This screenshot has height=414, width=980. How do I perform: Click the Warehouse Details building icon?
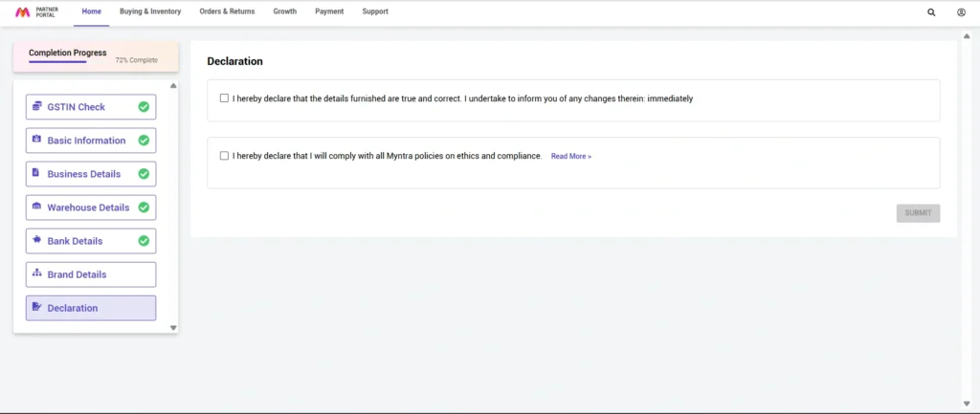click(x=37, y=207)
